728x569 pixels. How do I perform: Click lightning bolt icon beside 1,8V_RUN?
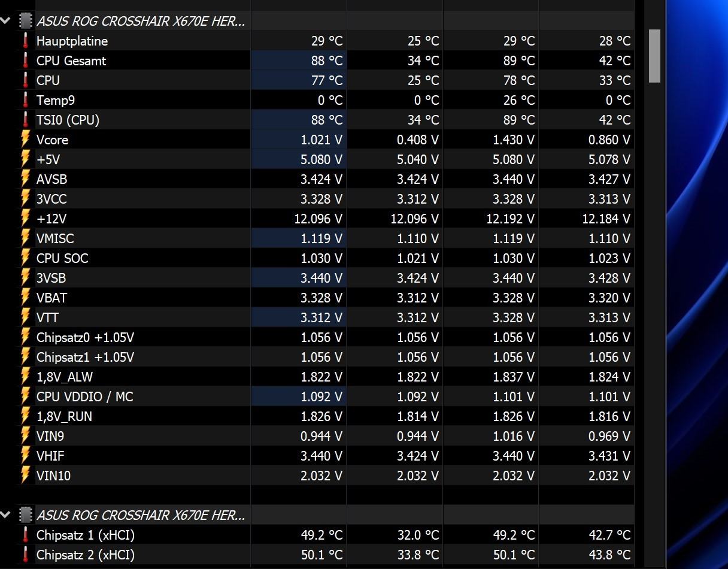pos(25,416)
